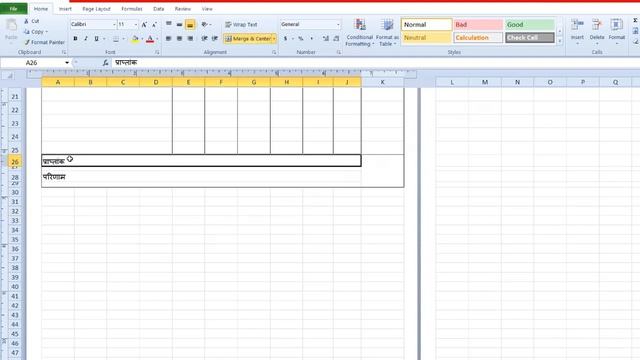
Task: Open the Page Layout tab
Action: pyautogui.click(x=96, y=9)
